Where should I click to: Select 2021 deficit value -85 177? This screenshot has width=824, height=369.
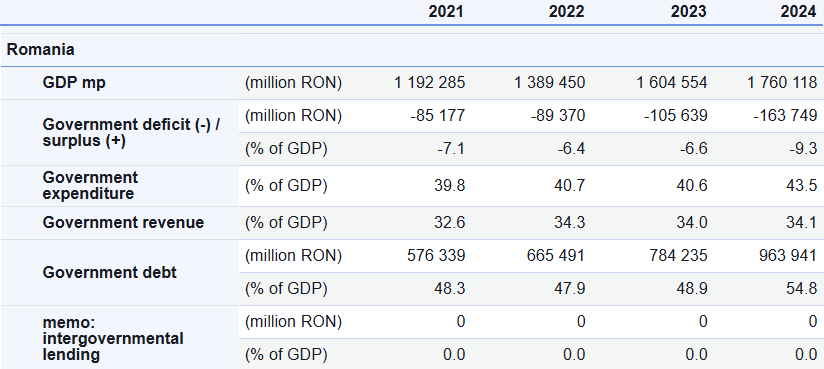pyautogui.click(x=438, y=115)
